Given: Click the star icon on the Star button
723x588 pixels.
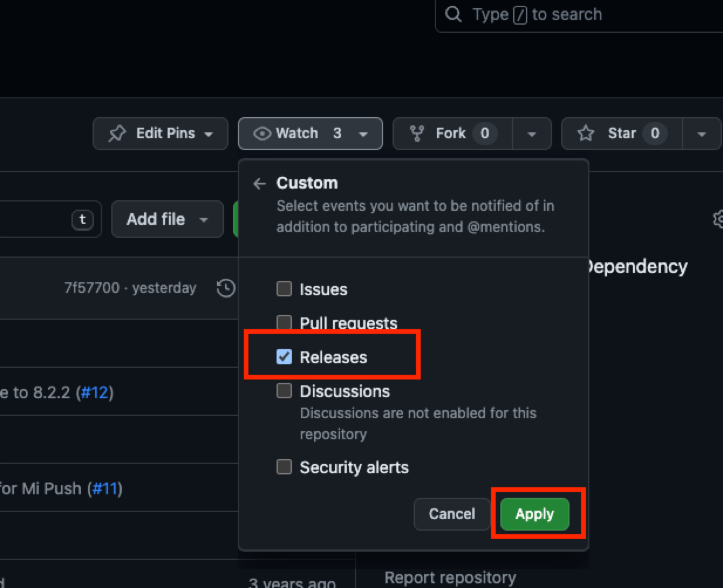Looking at the screenshot, I should click(x=585, y=133).
